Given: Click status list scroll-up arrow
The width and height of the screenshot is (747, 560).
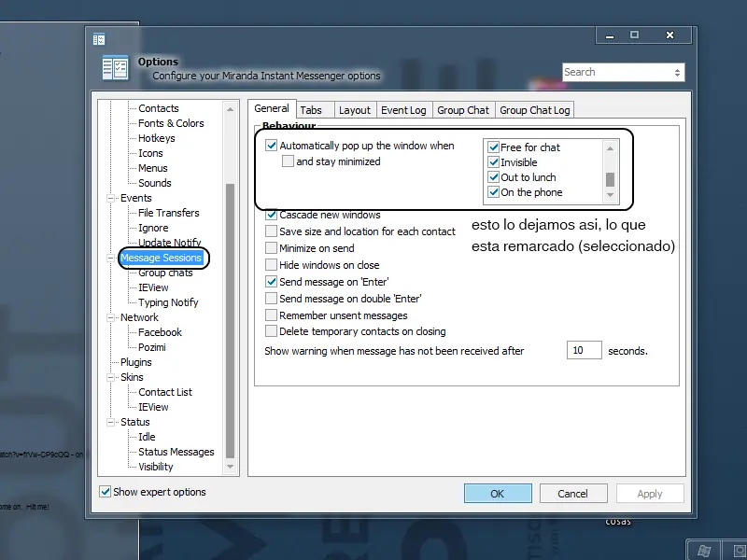Looking at the screenshot, I should pyautogui.click(x=610, y=148).
